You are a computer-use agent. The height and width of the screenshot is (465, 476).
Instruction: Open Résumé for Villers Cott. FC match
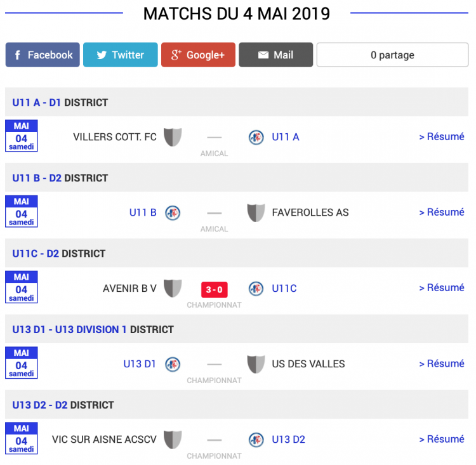click(x=442, y=136)
